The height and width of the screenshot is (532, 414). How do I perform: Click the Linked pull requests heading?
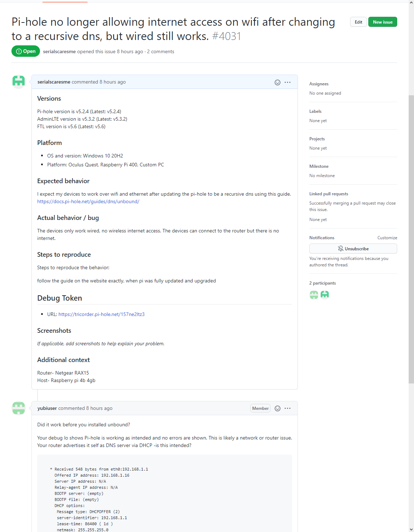(329, 194)
